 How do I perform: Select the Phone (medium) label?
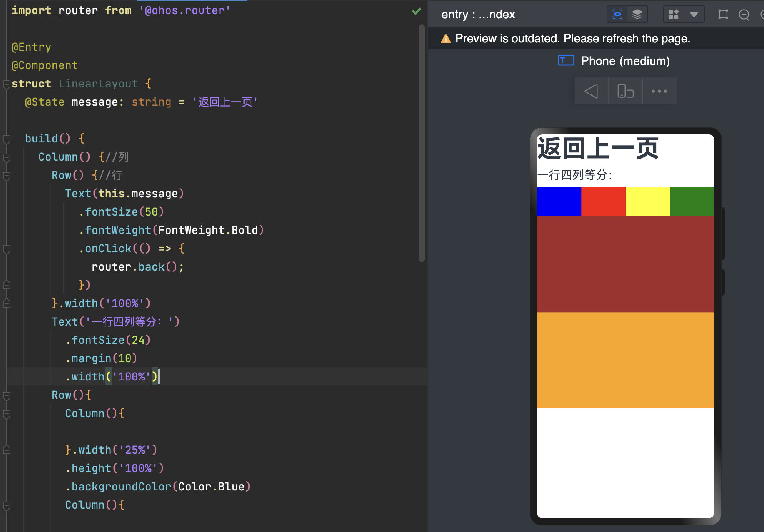click(x=625, y=61)
